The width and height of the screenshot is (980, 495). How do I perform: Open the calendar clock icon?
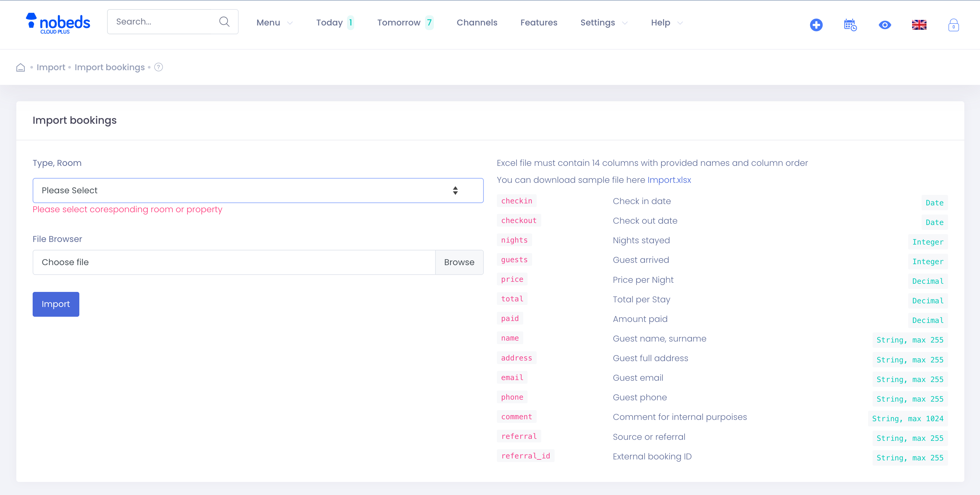850,25
